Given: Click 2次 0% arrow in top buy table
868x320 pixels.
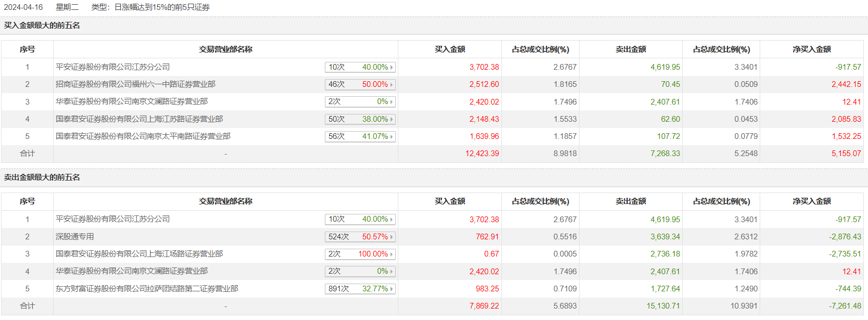Looking at the screenshot, I should tap(392, 102).
